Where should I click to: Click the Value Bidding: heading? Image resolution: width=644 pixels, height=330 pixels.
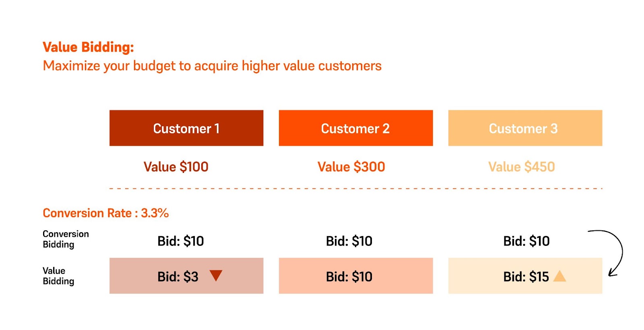[x=88, y=47]
